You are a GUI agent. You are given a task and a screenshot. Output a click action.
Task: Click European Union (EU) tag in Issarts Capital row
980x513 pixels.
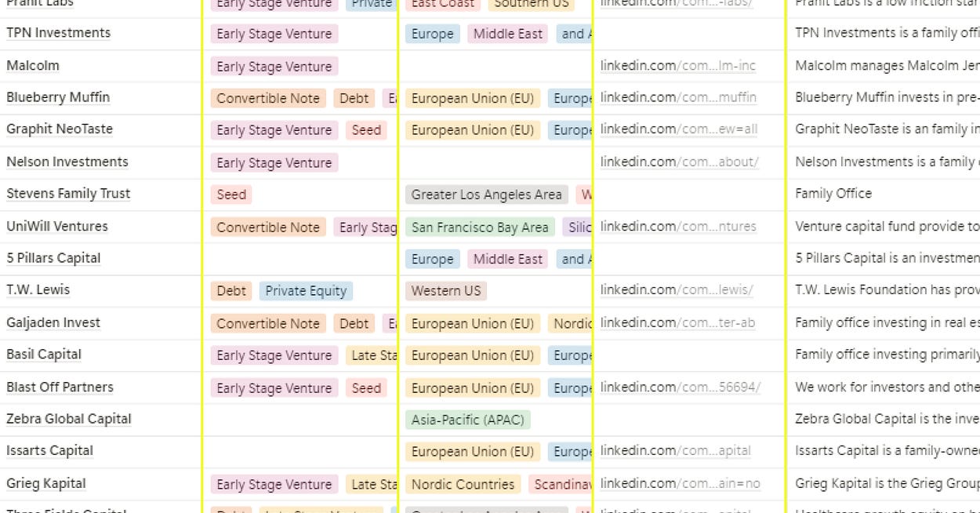coord(473,452)
